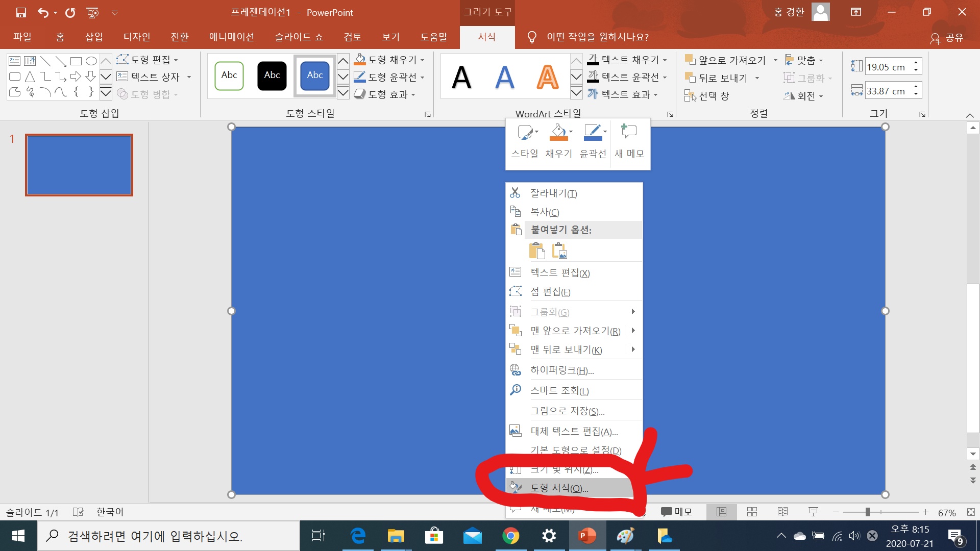Click the Tell me what to do search

(x=587, y=37)
